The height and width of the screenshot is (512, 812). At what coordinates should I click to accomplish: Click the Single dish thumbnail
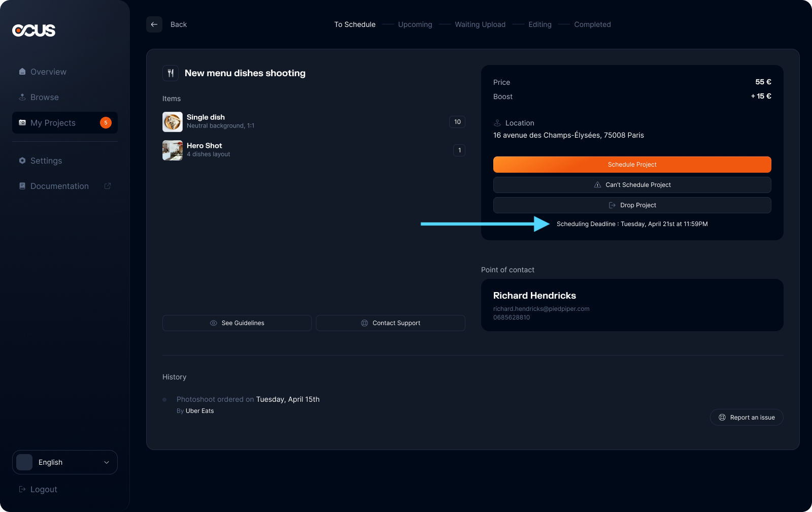(x=173, y=122)
